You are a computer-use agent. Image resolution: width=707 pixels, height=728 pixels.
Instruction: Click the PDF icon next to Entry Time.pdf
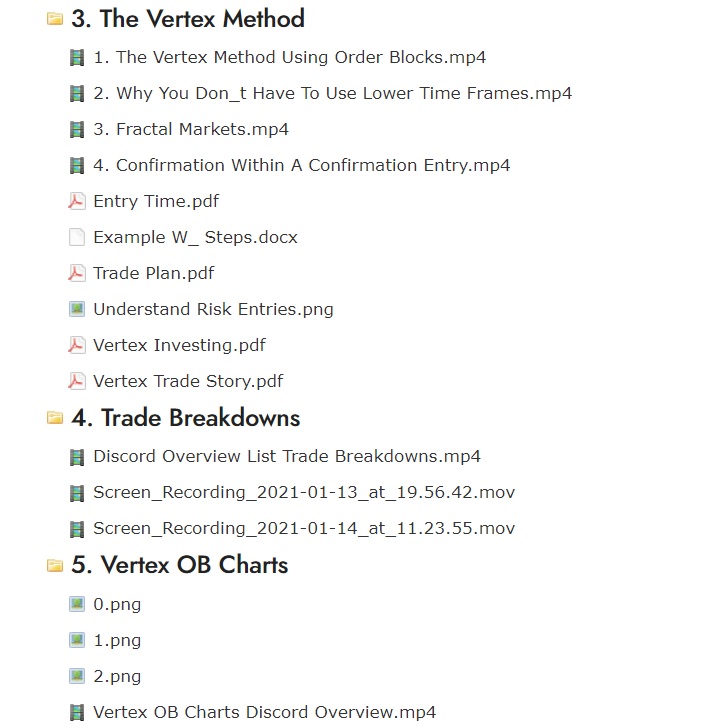point(77,202)
